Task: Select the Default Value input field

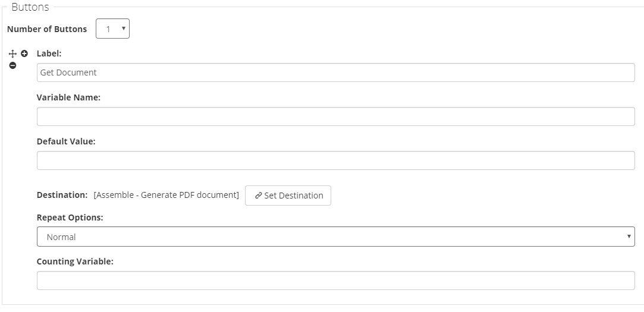Action: click(x=335, y=160)
